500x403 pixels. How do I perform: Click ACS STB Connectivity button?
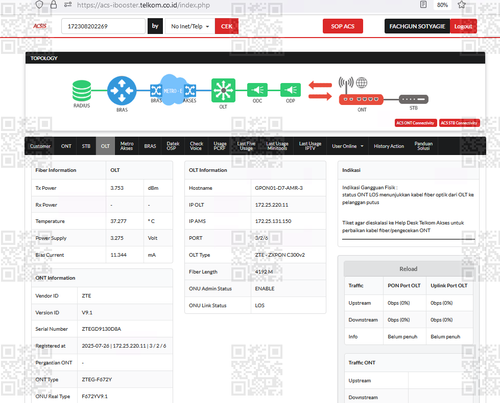pyautogui.click(x=459, y=123)
